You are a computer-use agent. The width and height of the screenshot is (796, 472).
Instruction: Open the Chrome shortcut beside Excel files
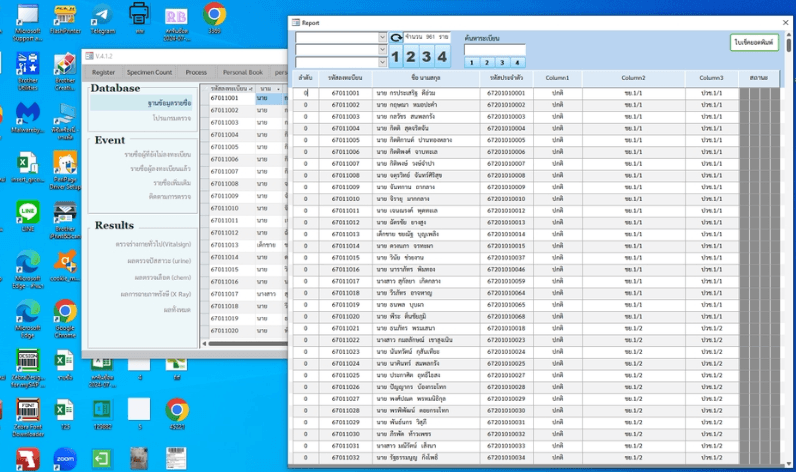coord(177,415)
